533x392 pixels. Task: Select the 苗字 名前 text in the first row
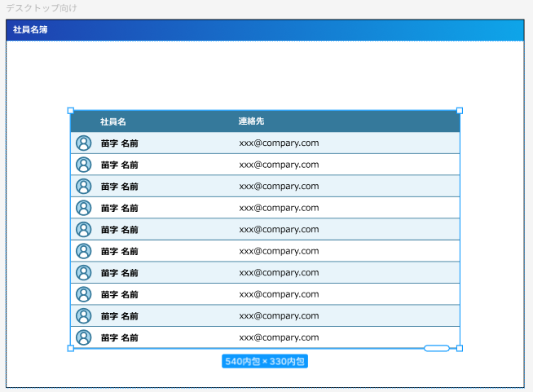(119, 143)
